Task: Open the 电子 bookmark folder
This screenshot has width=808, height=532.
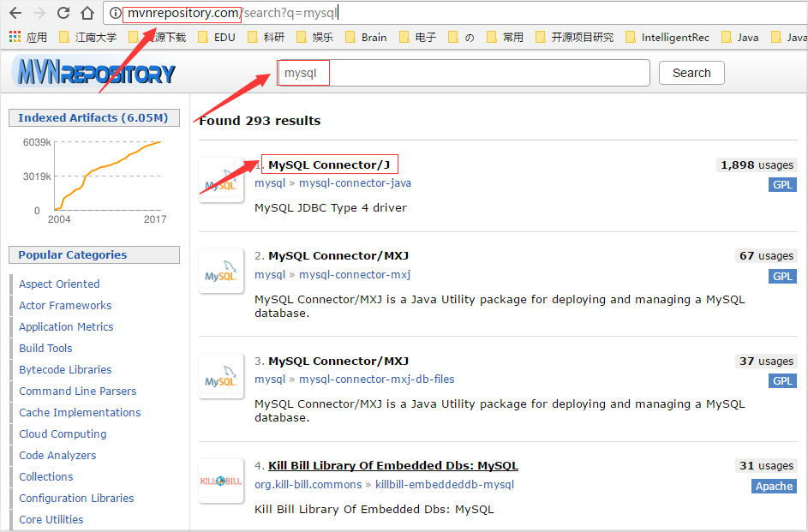Action: point(418,37)
